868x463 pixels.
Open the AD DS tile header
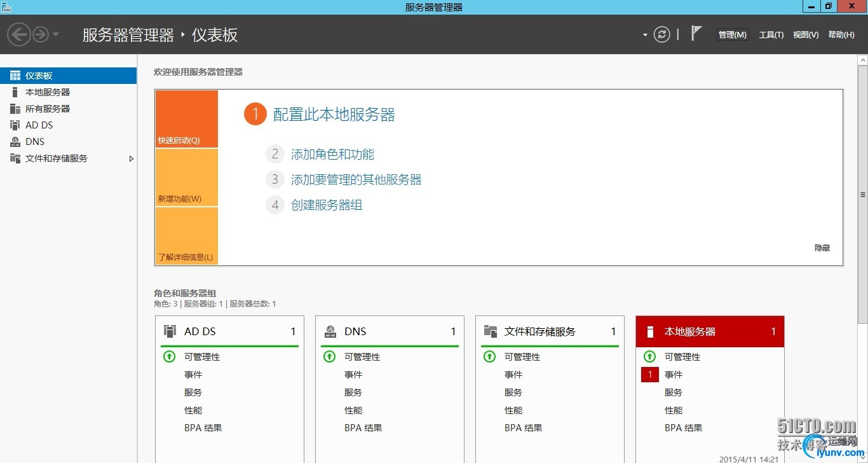229,331
